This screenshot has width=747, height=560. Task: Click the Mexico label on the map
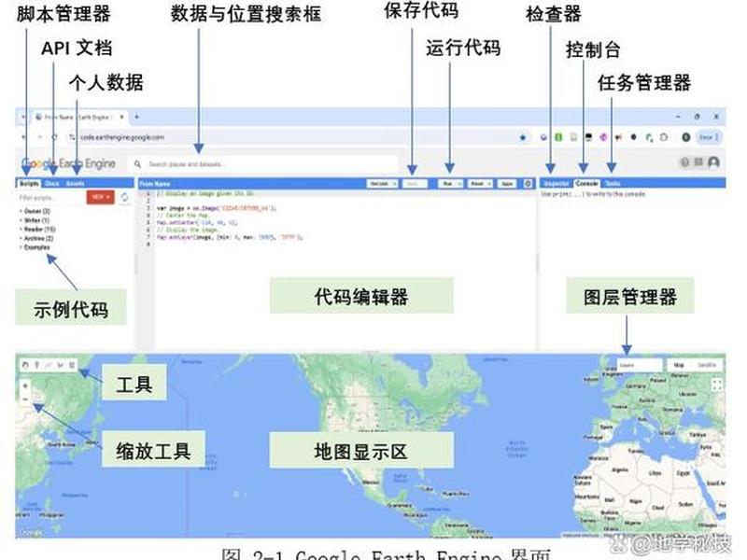(x=371, y=483)
